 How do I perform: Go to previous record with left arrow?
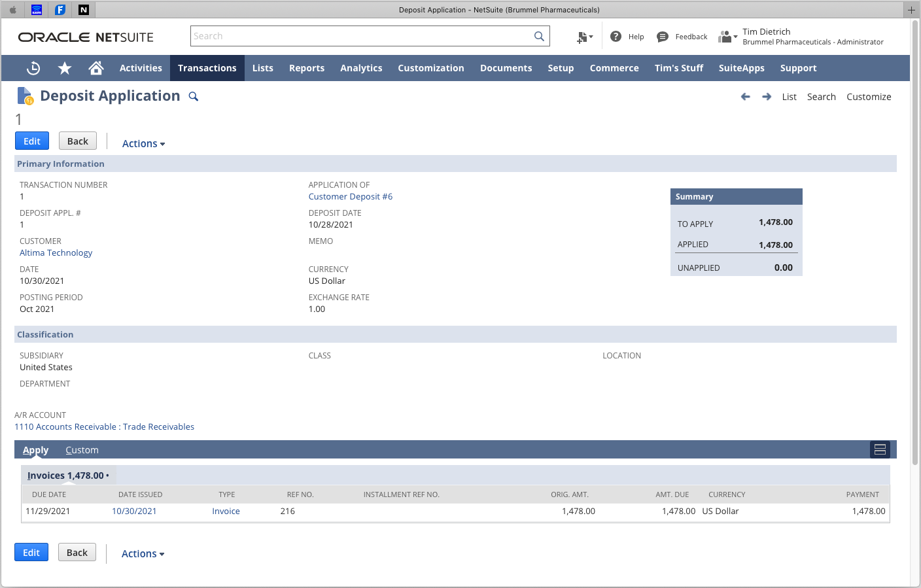[x=745, y=97]
